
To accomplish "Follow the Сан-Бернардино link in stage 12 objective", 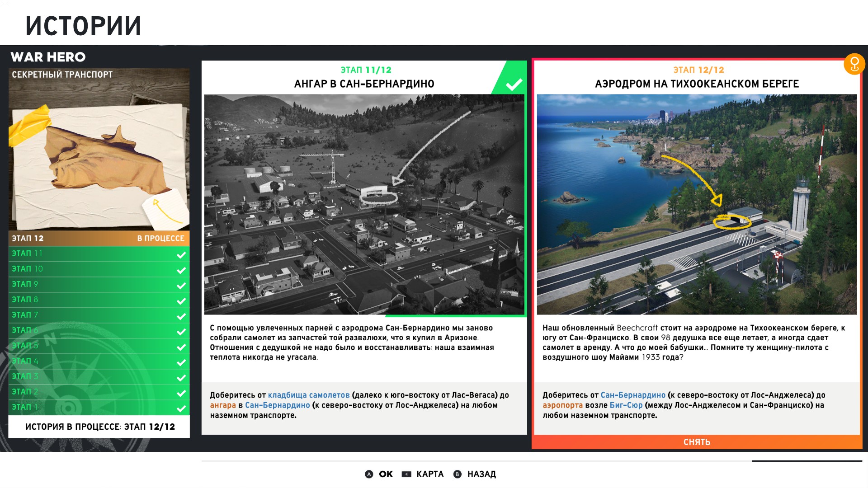I will pyautogui.click(x=633, y=395).
